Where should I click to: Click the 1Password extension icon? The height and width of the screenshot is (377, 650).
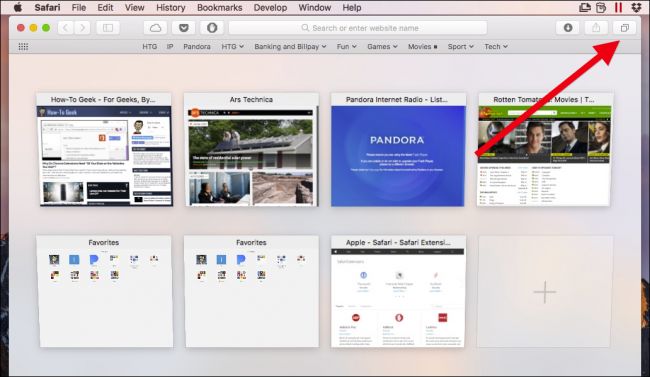[x=212, y=28]
